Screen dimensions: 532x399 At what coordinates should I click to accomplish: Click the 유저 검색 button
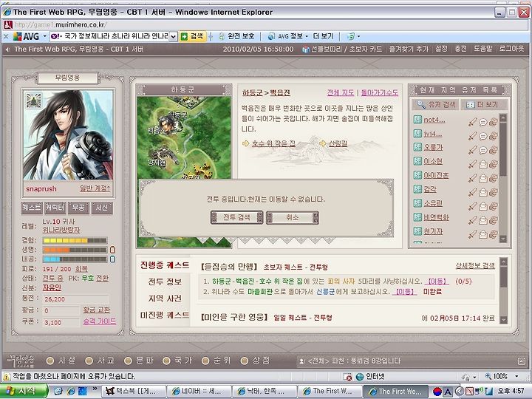click(436, 104)
